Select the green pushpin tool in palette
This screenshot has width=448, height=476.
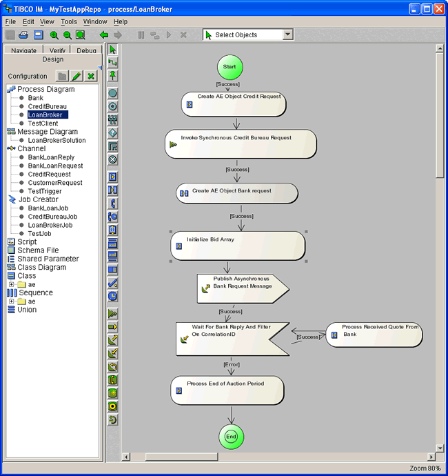pos(113,76)
